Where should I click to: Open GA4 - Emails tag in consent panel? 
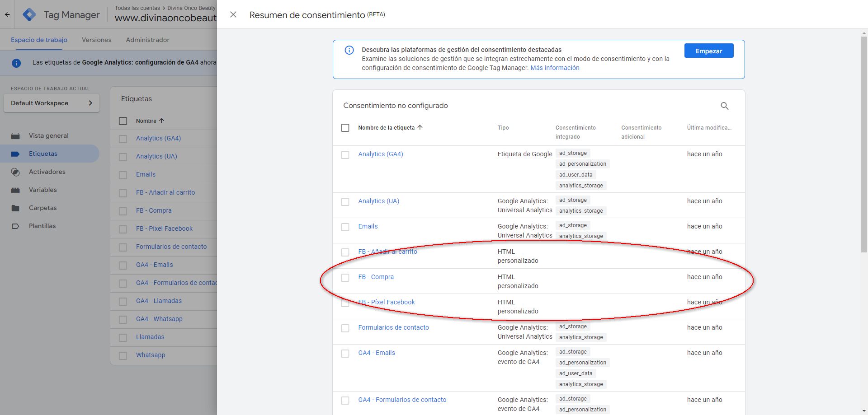tap(377, 353)
